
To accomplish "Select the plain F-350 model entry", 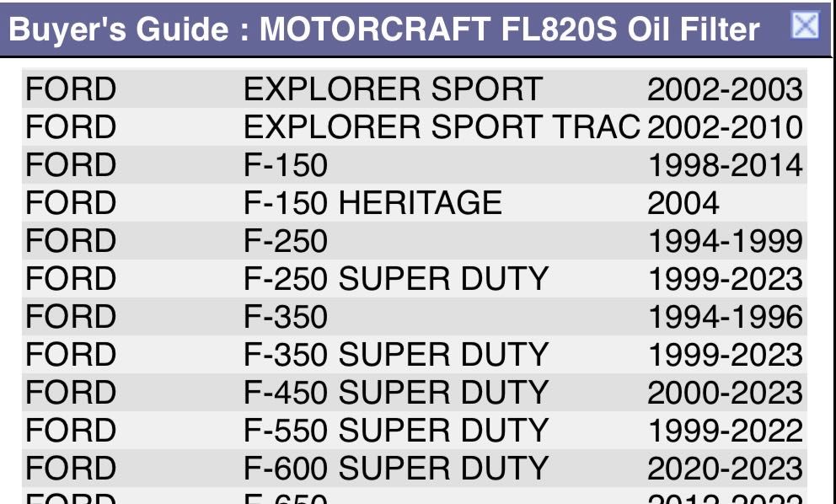I will tap(285, 317).
